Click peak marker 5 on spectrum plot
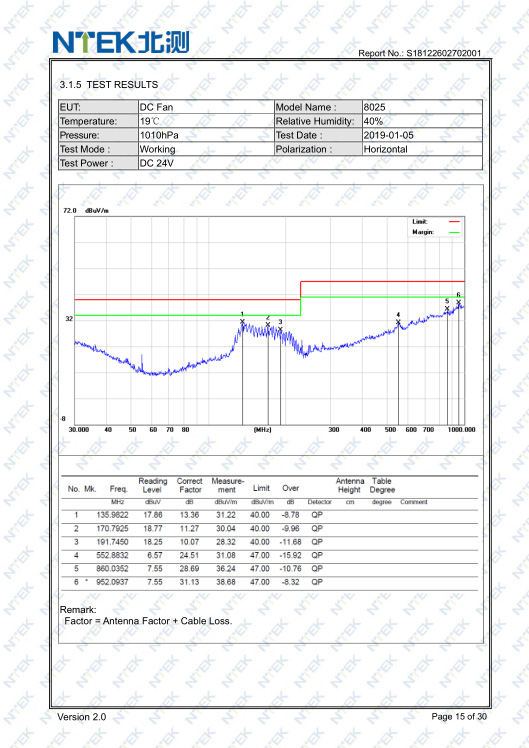The width and height of the screenshot is (529, 748). [447, 308]
